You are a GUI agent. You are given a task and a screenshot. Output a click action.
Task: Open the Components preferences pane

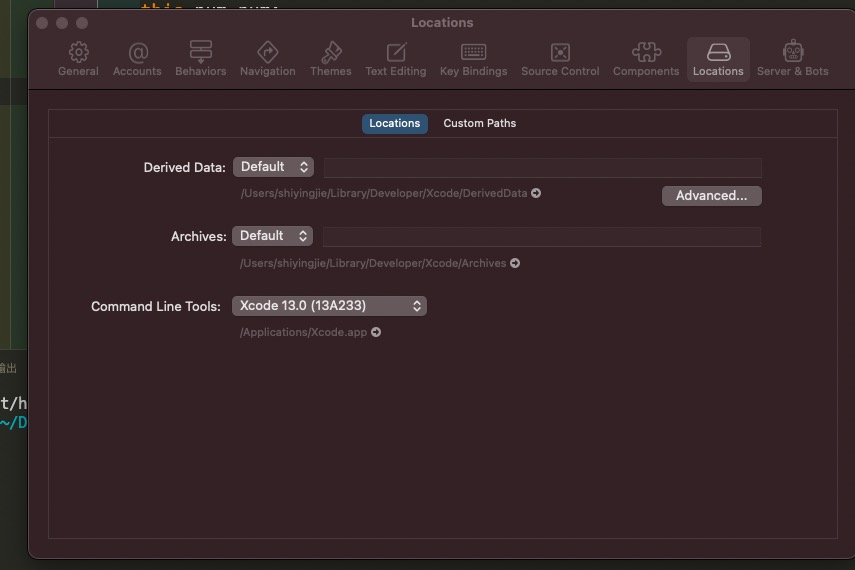(645, 59)
